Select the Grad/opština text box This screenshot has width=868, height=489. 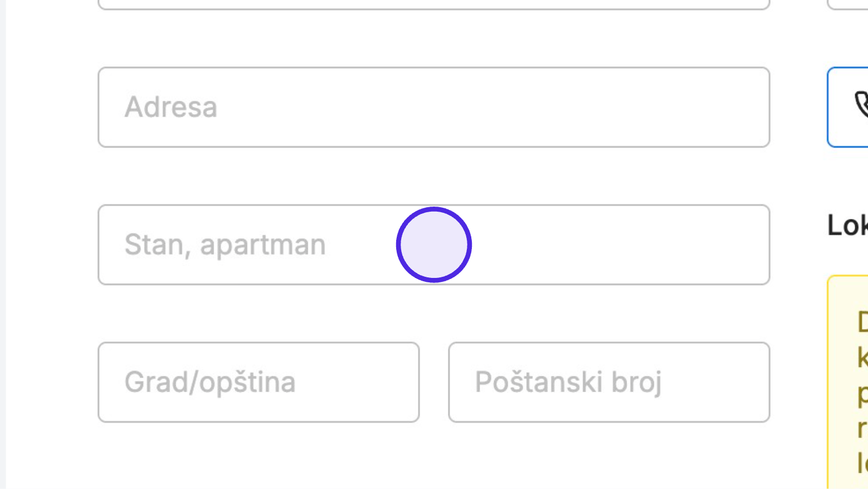point(259,382)
